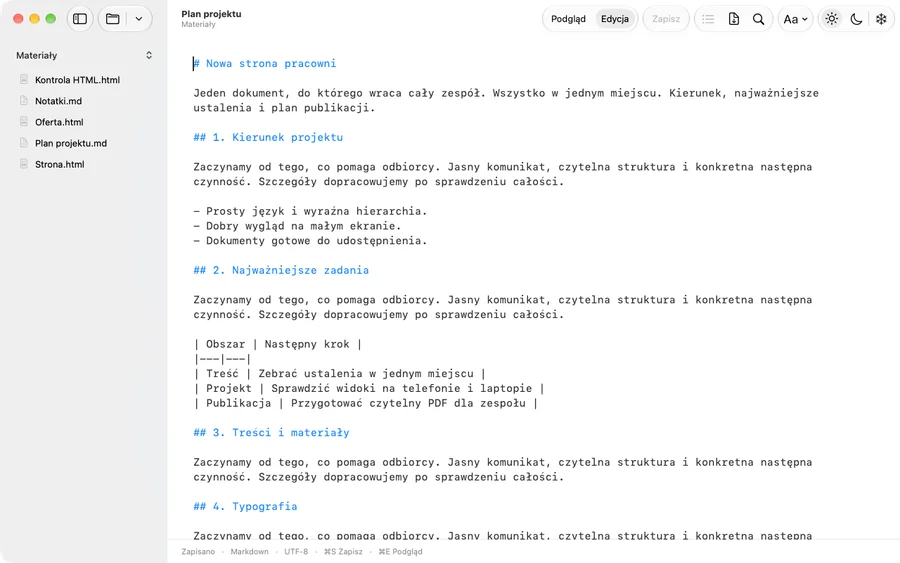Switch to Podgląd mode
900x563 pixels.
[x=568, y=19]
